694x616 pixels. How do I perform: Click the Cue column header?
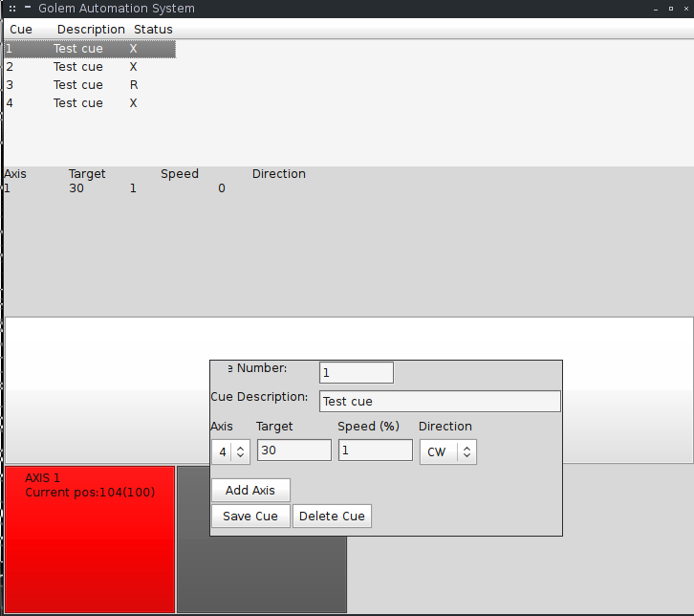[x=21, y=30]
